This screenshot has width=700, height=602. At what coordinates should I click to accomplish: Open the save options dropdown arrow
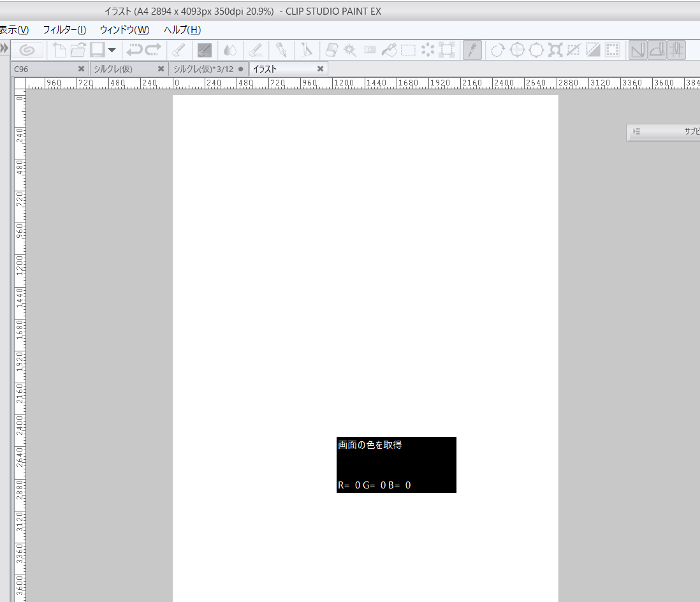click(112, 50)
